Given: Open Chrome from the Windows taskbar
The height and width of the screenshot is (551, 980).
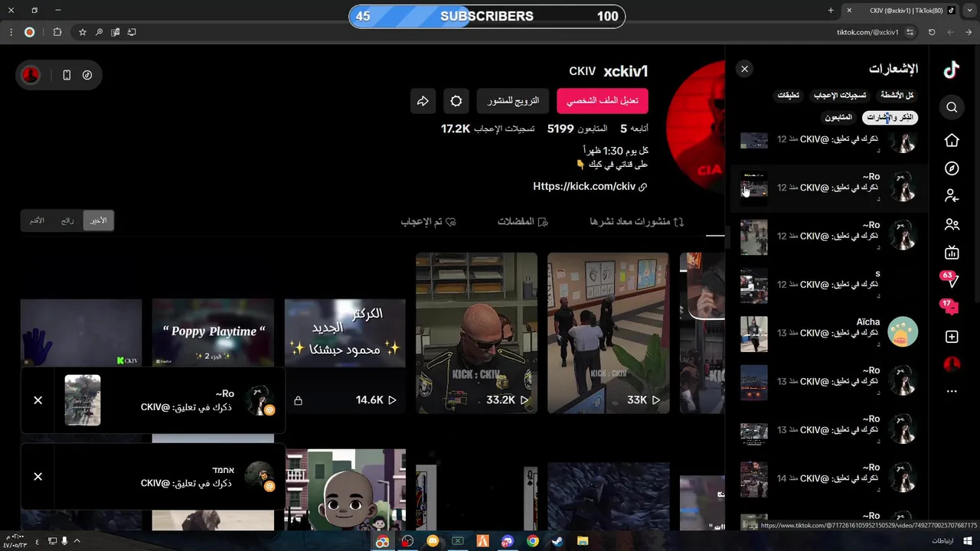Looking at the screenshot, I should coord(532,541).
